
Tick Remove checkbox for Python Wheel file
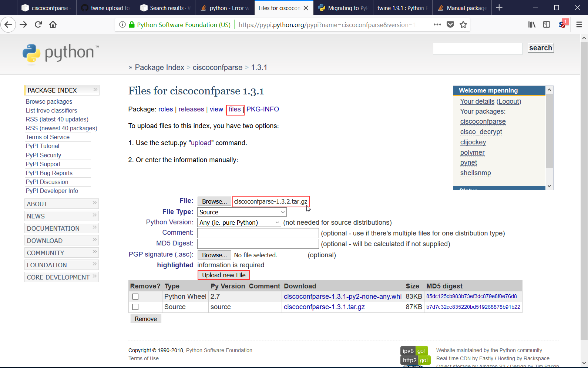pos(135,297)
